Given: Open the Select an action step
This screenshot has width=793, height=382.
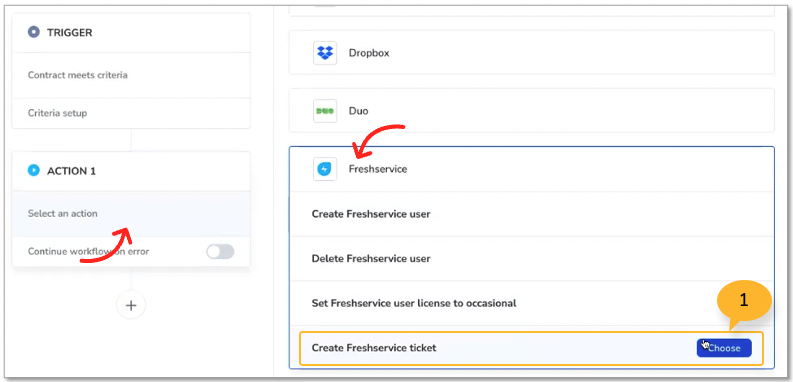Looking at the screenshot, I should coord(131,214).
